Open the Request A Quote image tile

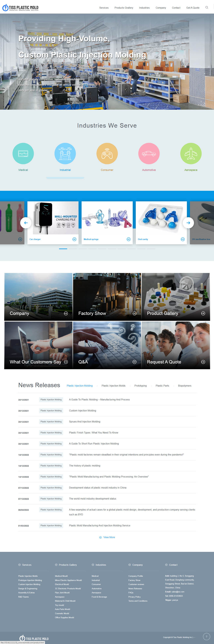(x=175, y=345)
